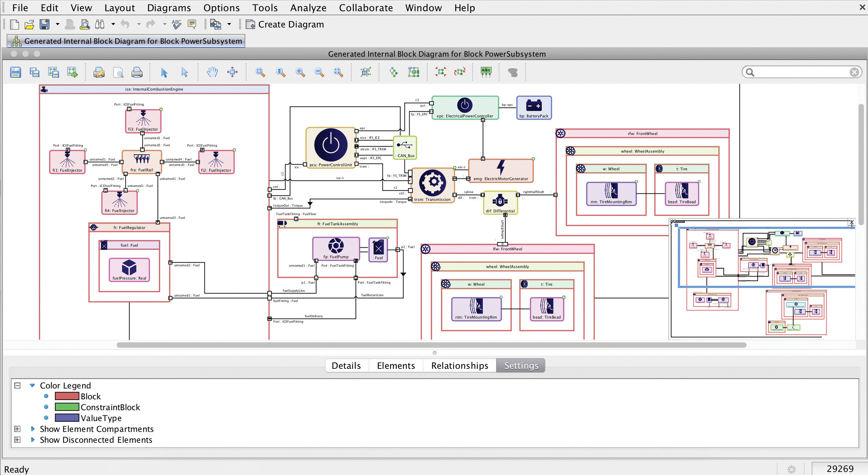Select the blue arrow pointer tool
The image size is (868, 475).
pyautogui.click(x=164, y=72)
